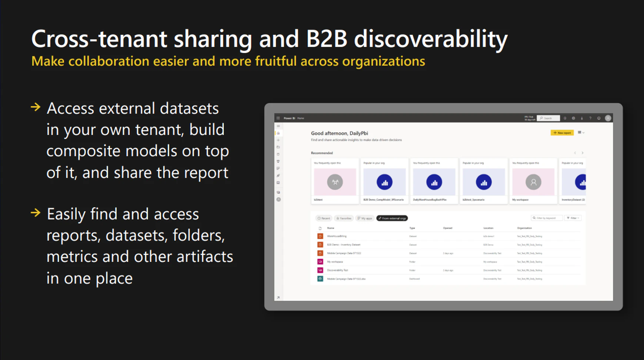Click 'My workspace' name in list
Viewport: 644px width, 360px height.
[x=335, y=262]
